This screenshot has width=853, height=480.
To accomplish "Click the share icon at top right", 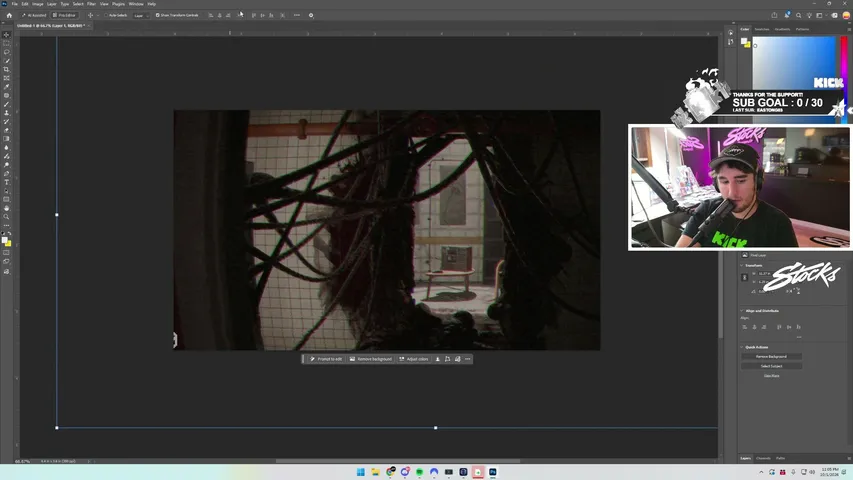I will point(774,15).
